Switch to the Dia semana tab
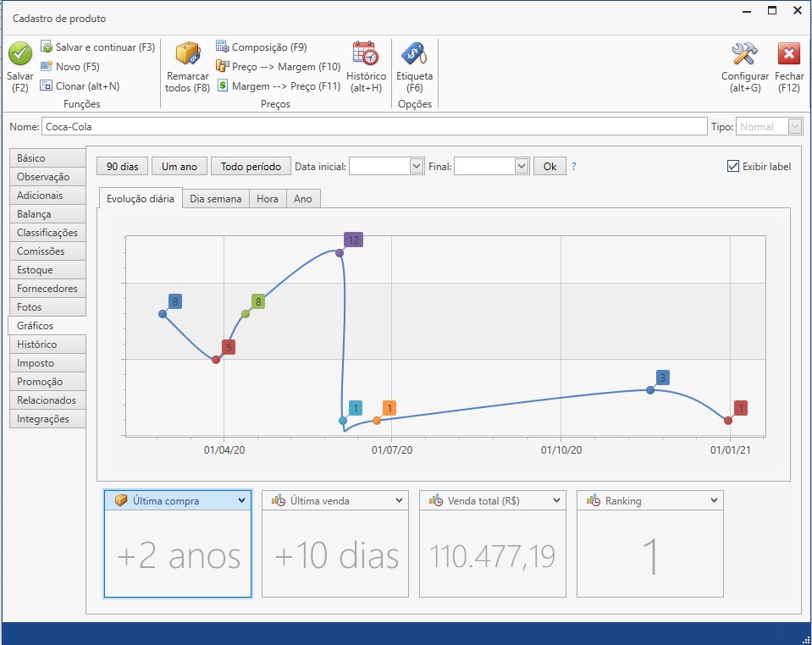 click(215, 199)
